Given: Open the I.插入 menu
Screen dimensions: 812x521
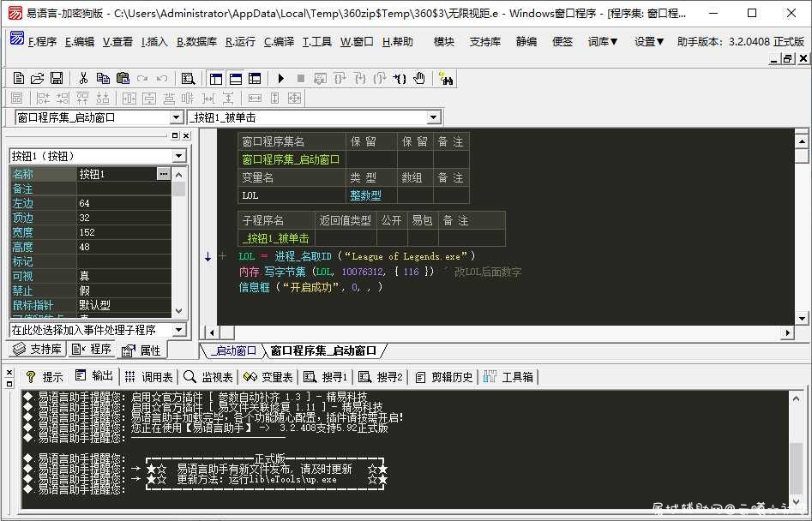Looking at the screenshot, I should (x=154, y=42).
